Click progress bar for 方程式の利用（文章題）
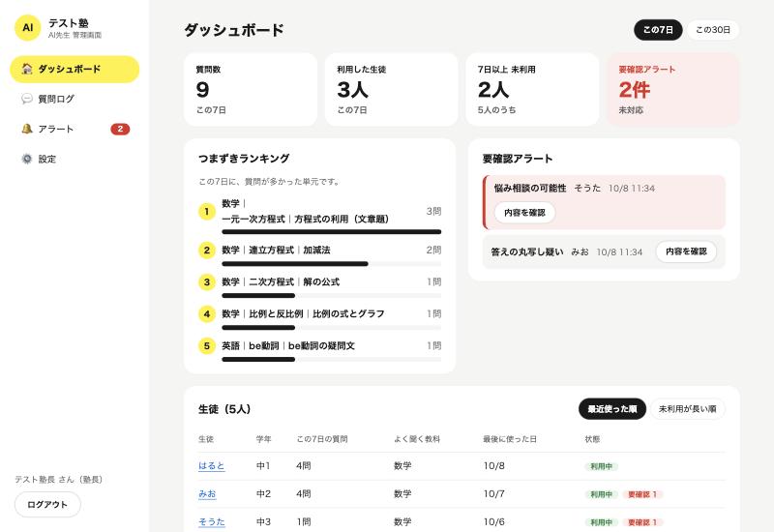The height and width of the screenshot is (532, 774). [331, 232]
